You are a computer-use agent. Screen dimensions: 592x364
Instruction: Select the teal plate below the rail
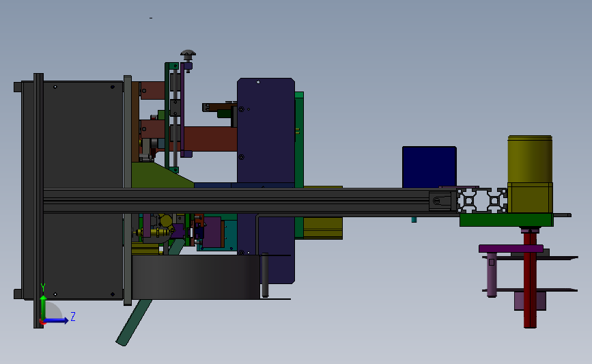click(229, 236)
